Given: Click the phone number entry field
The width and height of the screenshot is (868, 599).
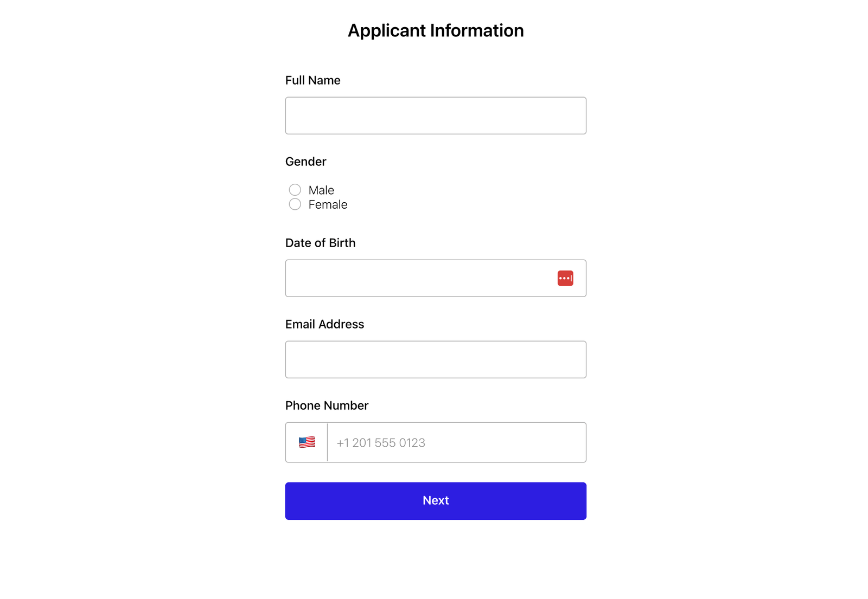Looking at the screenshot, I should 456,442.
